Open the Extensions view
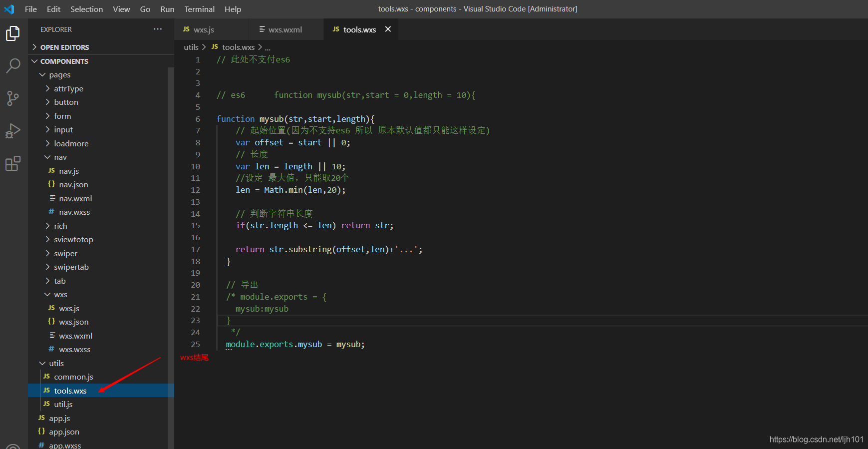Viewport: 868px width, 449px height. click(13, 163)
